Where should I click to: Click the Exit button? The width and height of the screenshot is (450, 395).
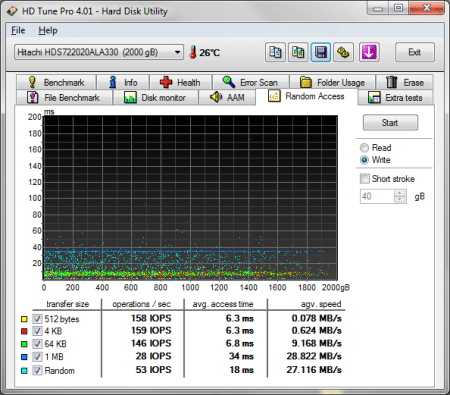coord(415,52)
